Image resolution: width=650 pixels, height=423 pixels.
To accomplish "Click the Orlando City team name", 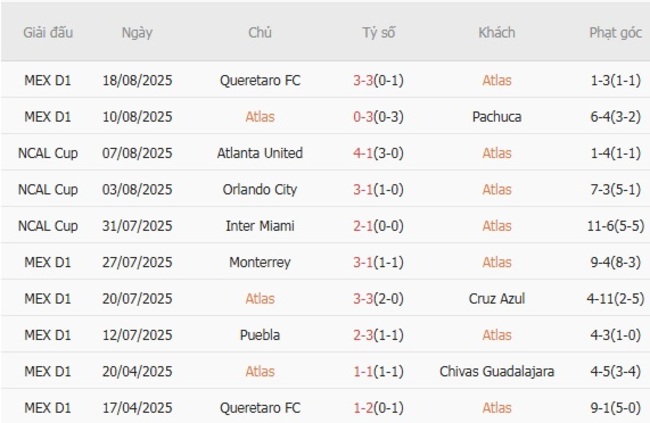I will tap(260, 189).
